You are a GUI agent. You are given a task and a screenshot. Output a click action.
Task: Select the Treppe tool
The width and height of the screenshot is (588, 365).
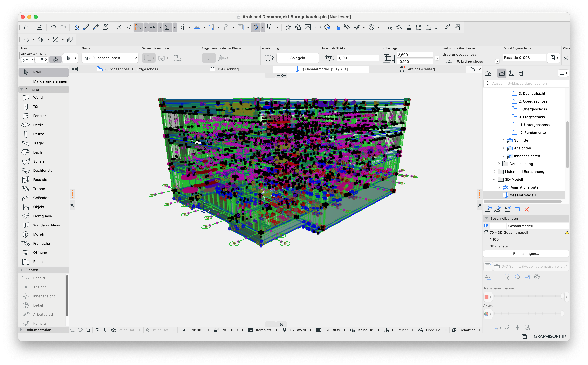coord(43,189)
